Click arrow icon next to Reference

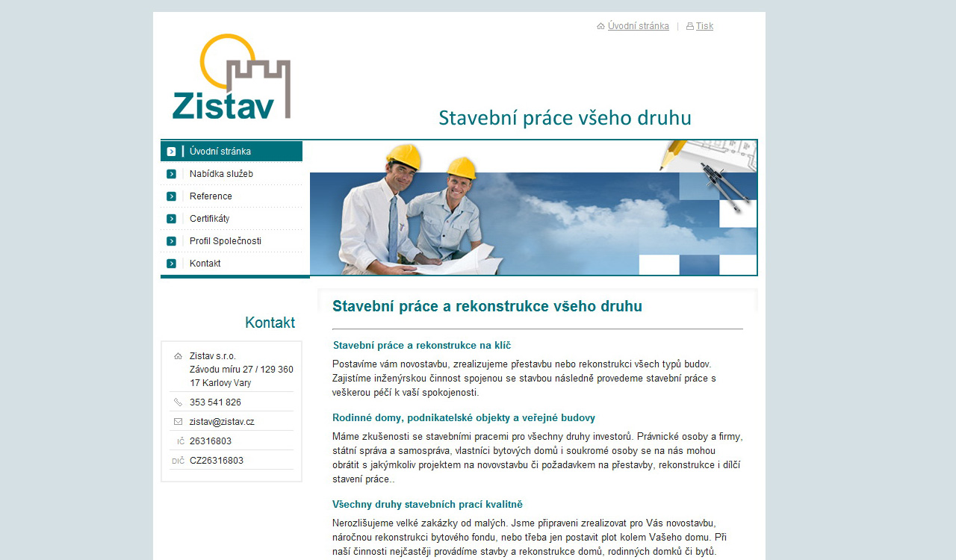pyautogui.click(x=171, y=196)
